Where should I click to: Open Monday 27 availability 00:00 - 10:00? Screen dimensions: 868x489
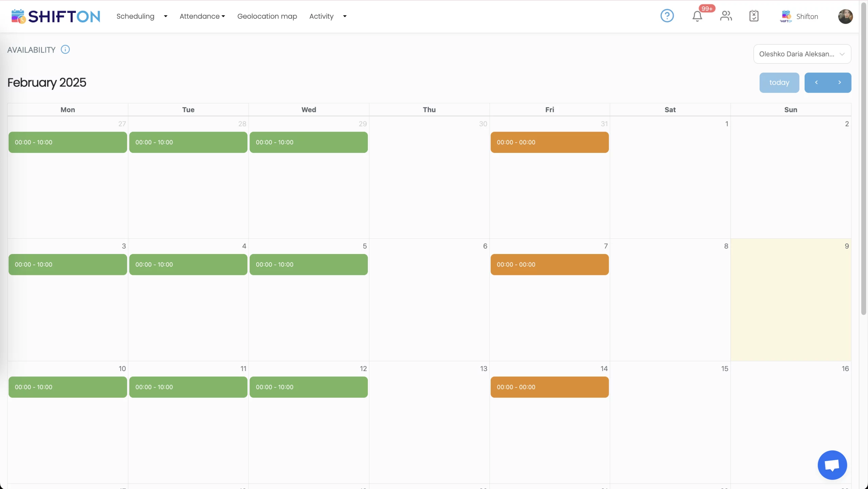tap(68, 142)
